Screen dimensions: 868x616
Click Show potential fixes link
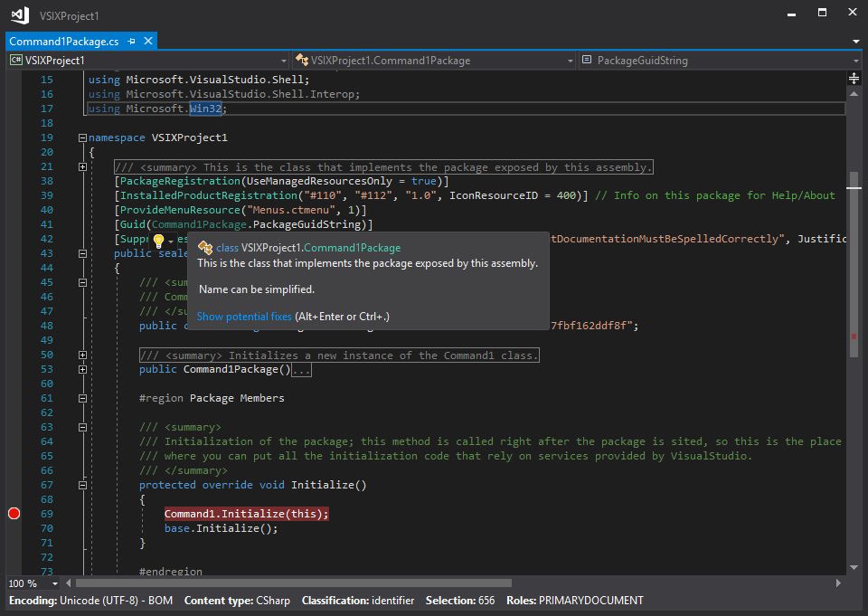pyautogui.click(x=244, y=317)
